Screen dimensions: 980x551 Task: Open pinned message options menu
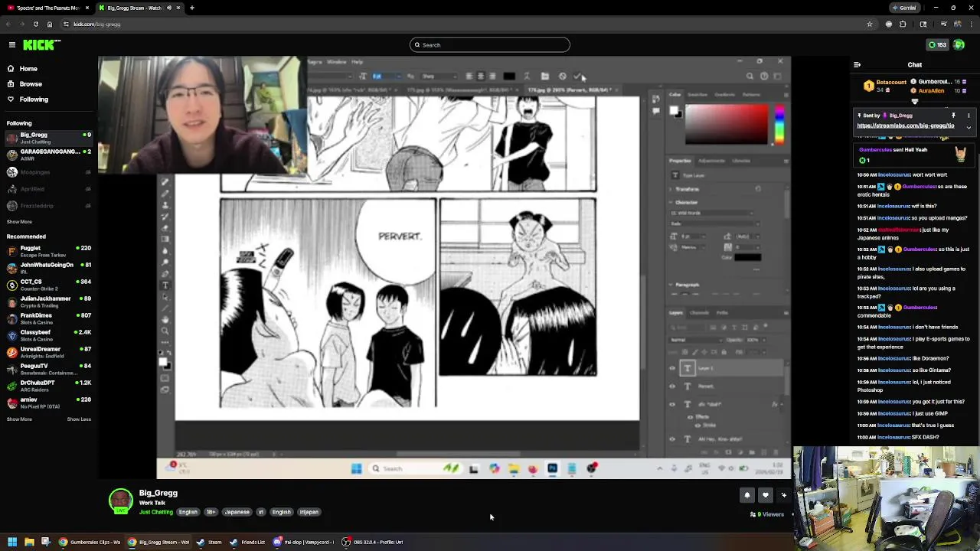tap(969, 116)
